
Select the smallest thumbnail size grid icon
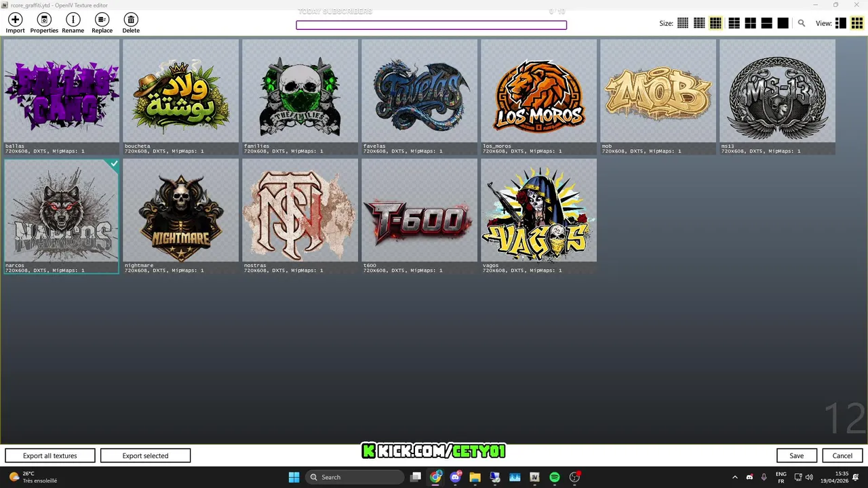pos(683,23)
